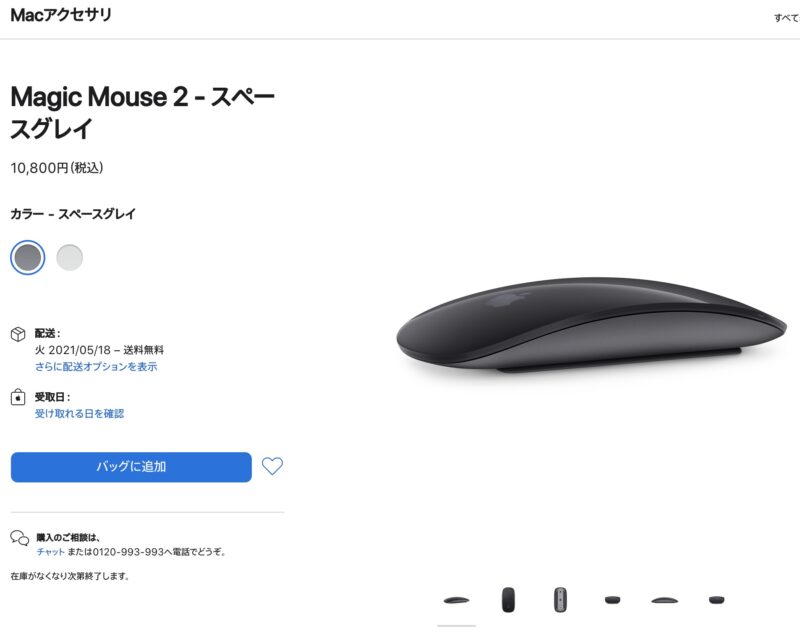Select top-view mouse thumbnail

pyautogui.click(x=508, y=600)
